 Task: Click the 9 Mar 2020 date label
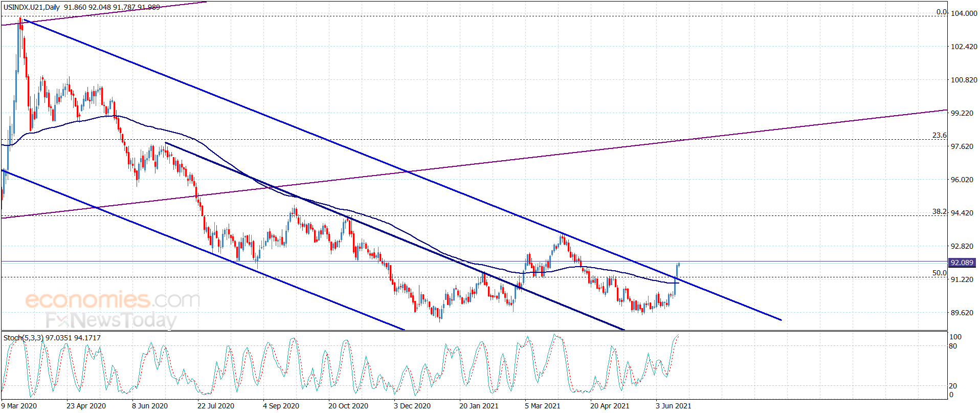(x=19, y=406)
